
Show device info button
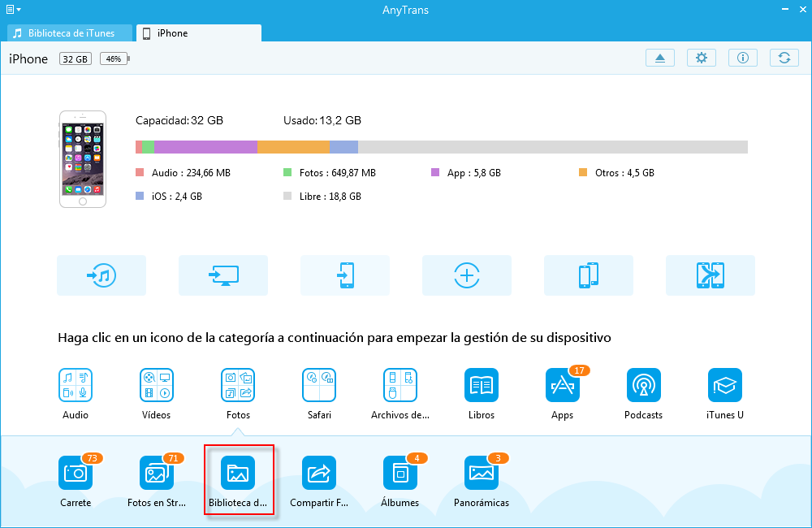click(x=743, y=58)
